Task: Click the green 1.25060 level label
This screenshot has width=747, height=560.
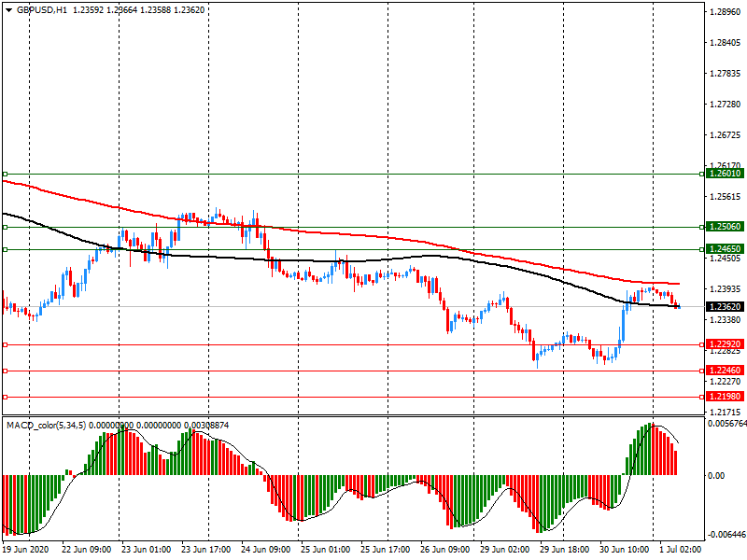Action: pyautogui.click(x=726, y=227)
